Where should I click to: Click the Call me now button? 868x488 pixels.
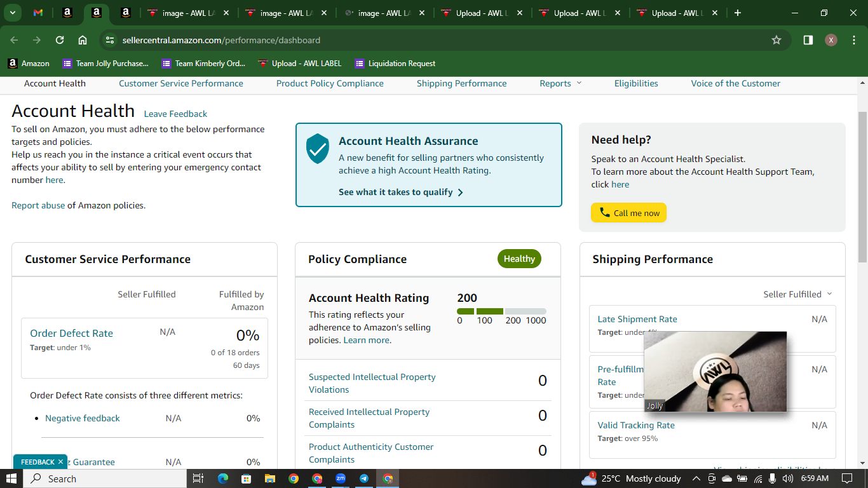click(x=628, y=213)
